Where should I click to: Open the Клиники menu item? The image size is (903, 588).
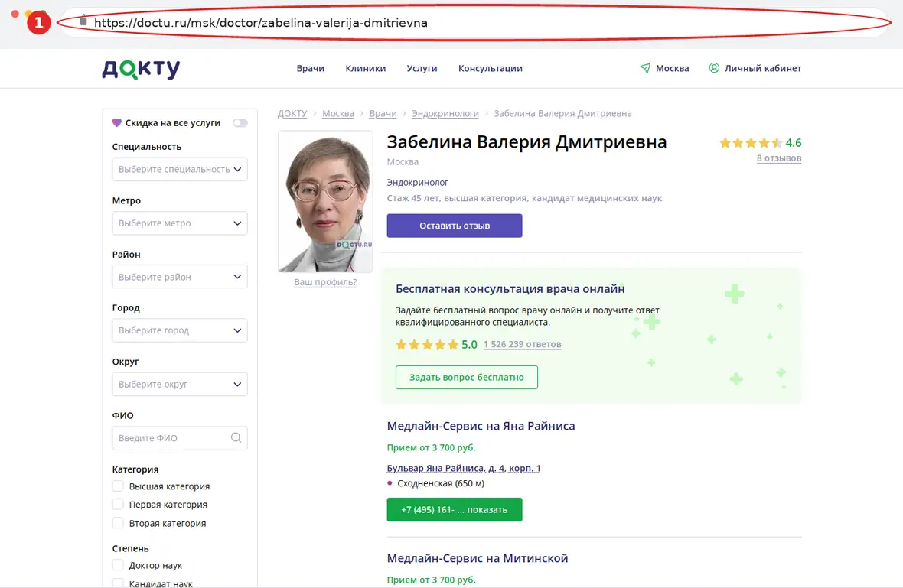click(366, 68)
